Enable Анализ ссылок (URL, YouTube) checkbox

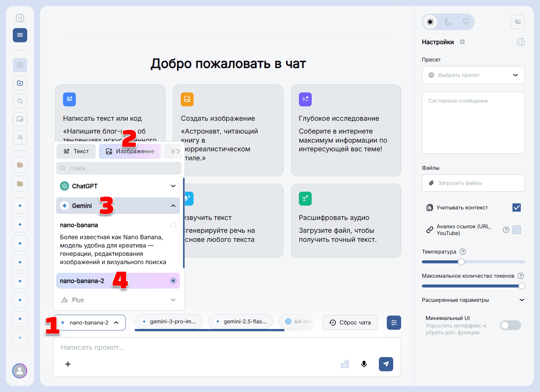coord(516,229)
